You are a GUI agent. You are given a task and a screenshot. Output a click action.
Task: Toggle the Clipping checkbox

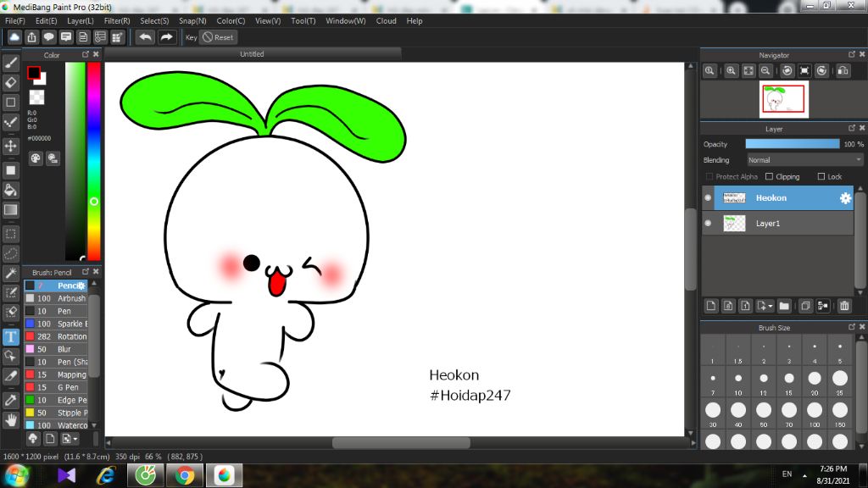point(769,176)
